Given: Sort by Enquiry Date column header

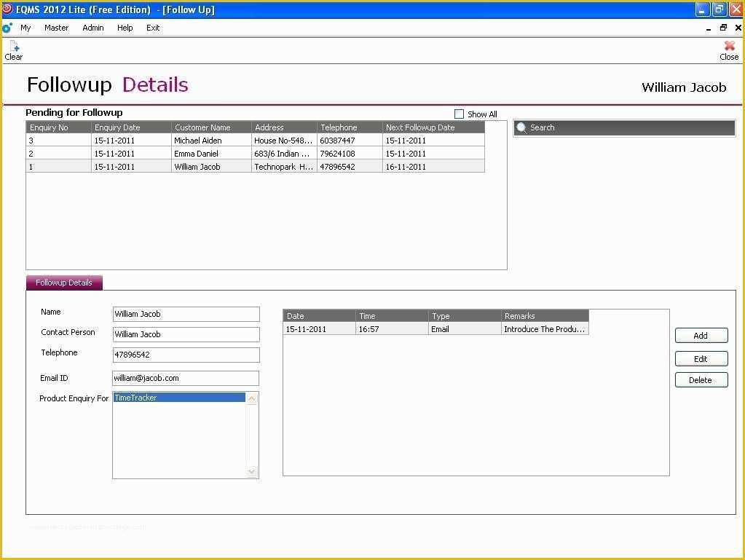Looking at the screenshot, I should 131,127.
